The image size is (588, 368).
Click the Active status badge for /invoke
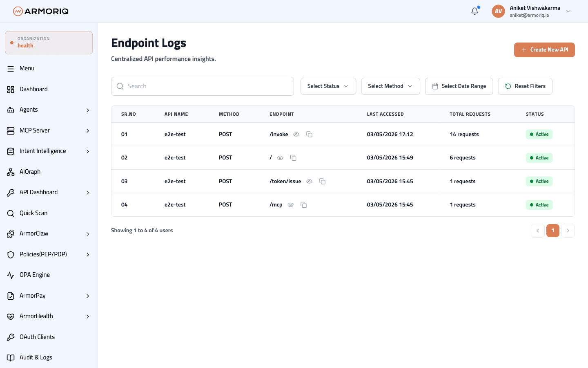tap(539, 135)
